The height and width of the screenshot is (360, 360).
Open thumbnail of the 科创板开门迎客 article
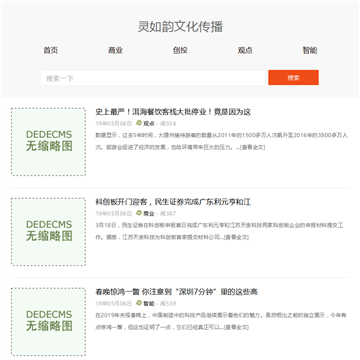pyautogui.click(x=48, y=232)
